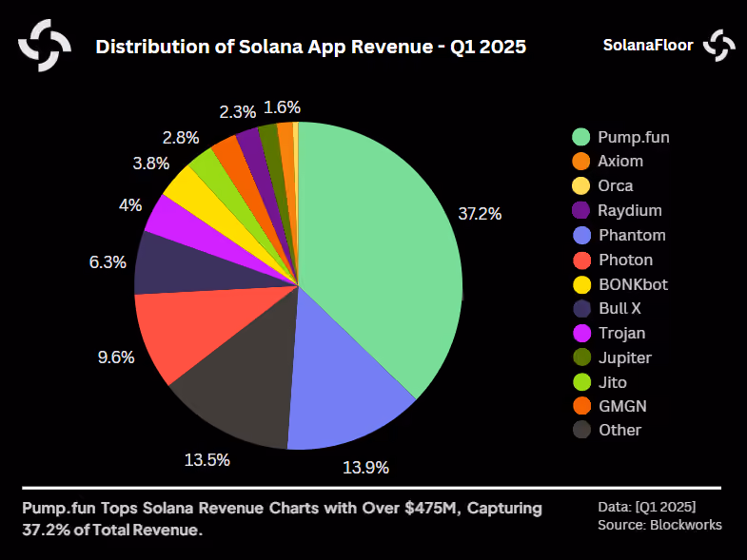Select the Jupiter legend color swatch
Screen dimensions: 747x560
tap(581, 357)
